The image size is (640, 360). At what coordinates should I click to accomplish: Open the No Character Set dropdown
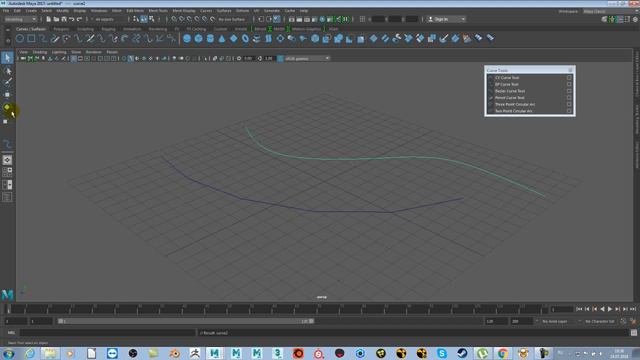coord(600,322)
